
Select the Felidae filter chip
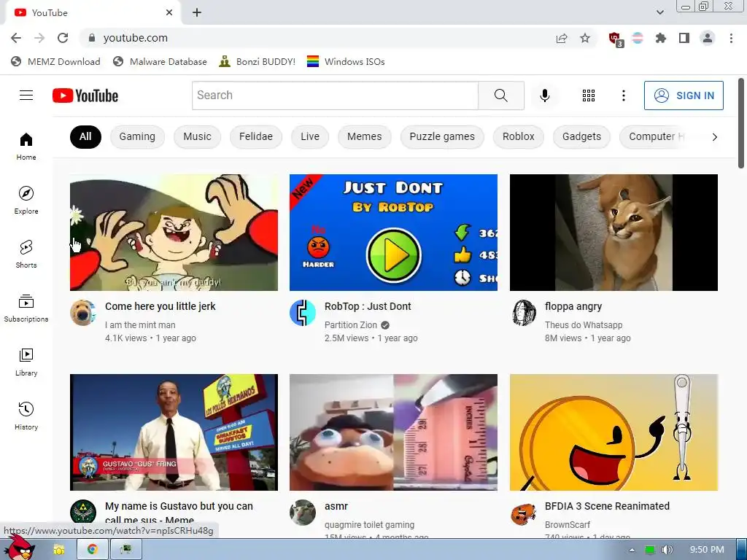[256, 137]
